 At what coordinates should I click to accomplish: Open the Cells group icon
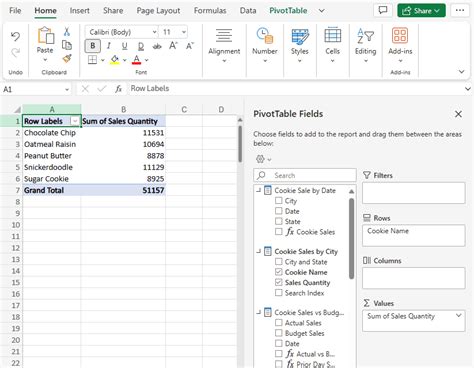tap(333, 35)
